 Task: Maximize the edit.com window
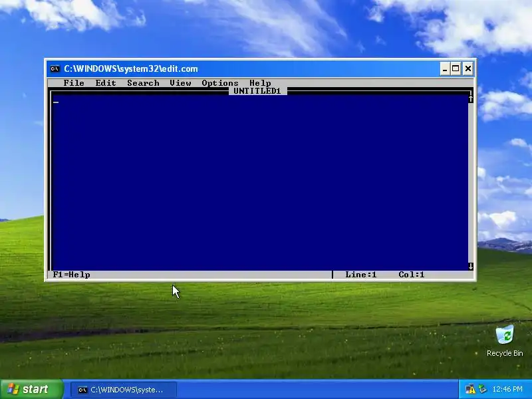(x=456, y=69)
